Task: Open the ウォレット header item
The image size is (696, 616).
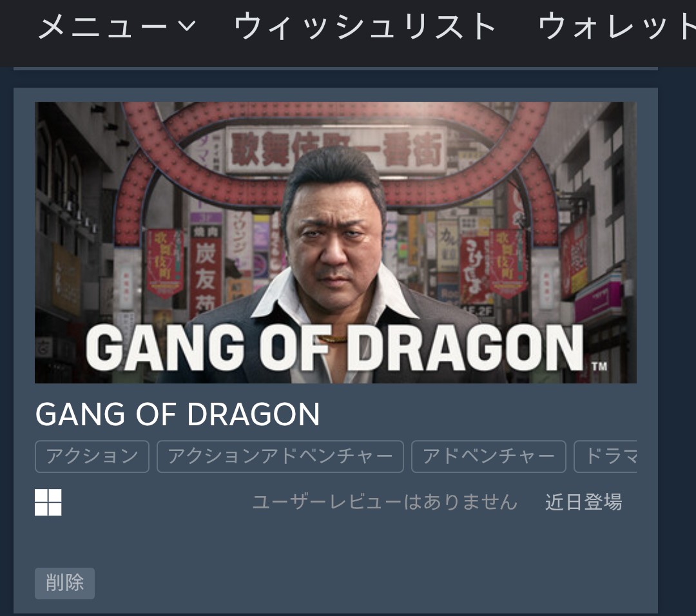Action: point(617,26)
